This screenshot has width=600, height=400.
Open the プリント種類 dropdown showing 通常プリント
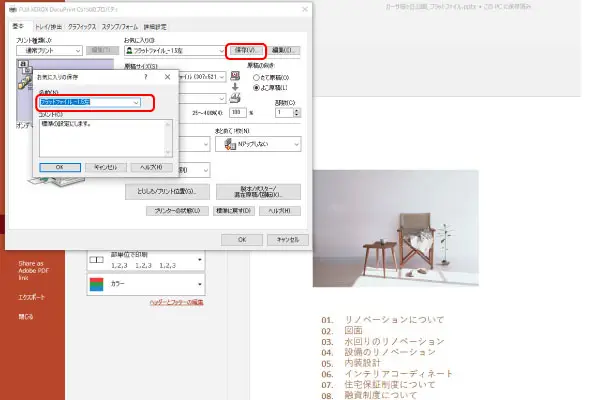[49, 51]
